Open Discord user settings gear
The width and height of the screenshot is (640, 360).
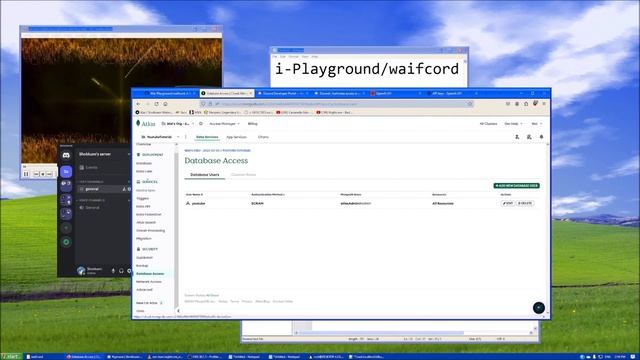(129, 271)
